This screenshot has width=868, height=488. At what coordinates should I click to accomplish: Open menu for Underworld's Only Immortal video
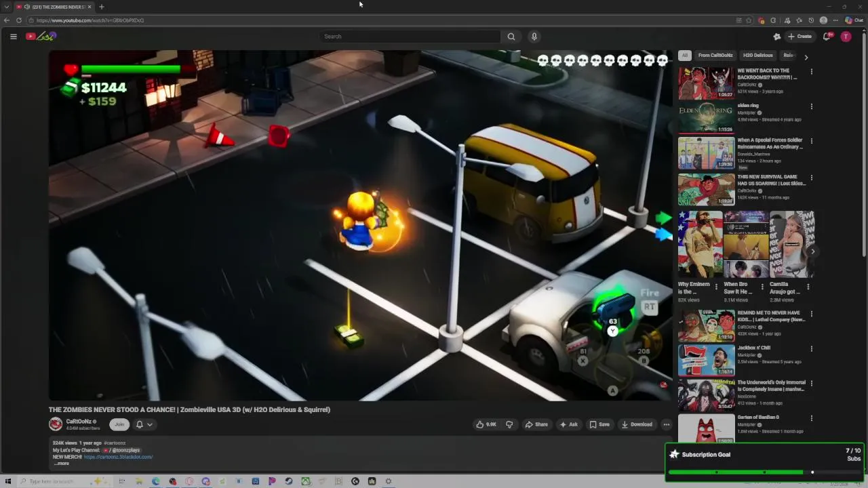point(811,383)
